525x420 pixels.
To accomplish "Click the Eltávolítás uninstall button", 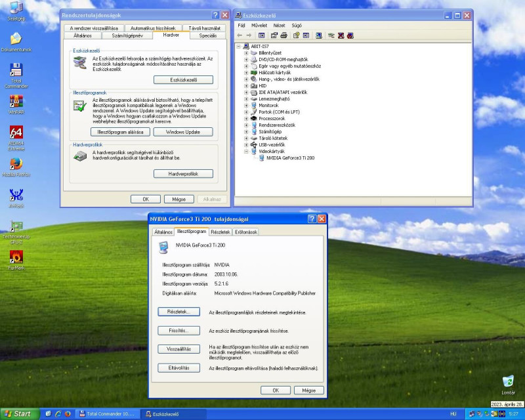I will [x=178, y=367].
